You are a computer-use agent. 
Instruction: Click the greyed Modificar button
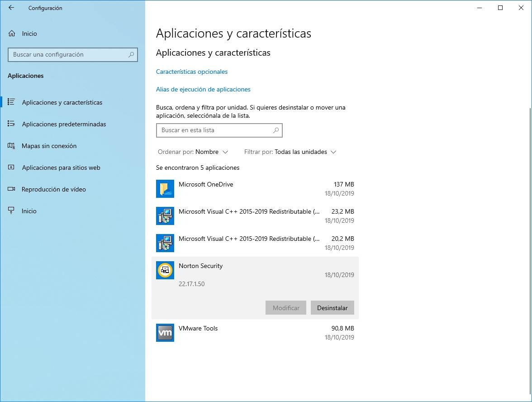[286, 308]
